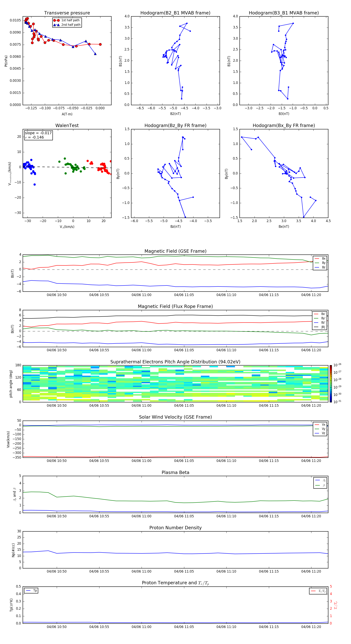Click the Suprathermal Electrons Pitch Angle title
Viewport: 351px width, 644px height.
(x=175, y=362)
